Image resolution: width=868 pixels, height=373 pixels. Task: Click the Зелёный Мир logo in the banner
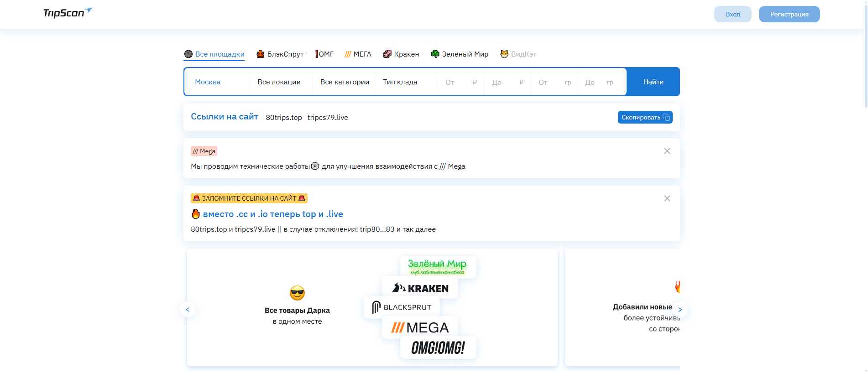click(438, 267)
